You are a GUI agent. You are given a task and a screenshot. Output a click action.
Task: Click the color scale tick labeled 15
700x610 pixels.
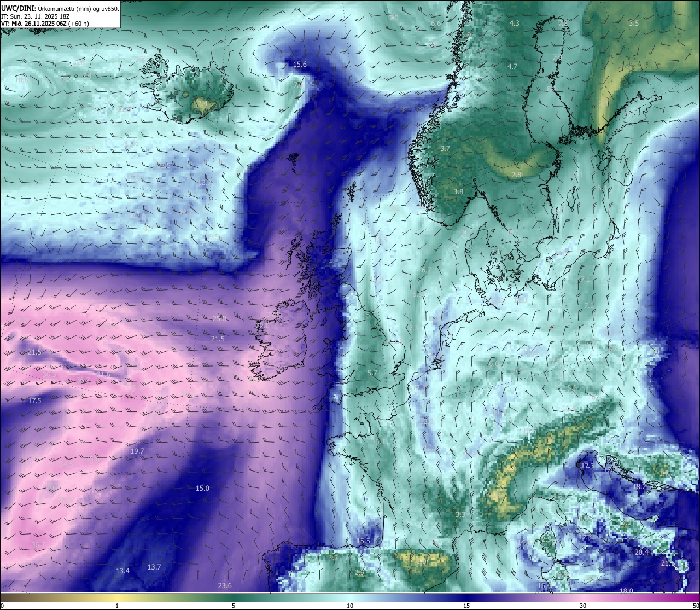click(x=466, y=606)
